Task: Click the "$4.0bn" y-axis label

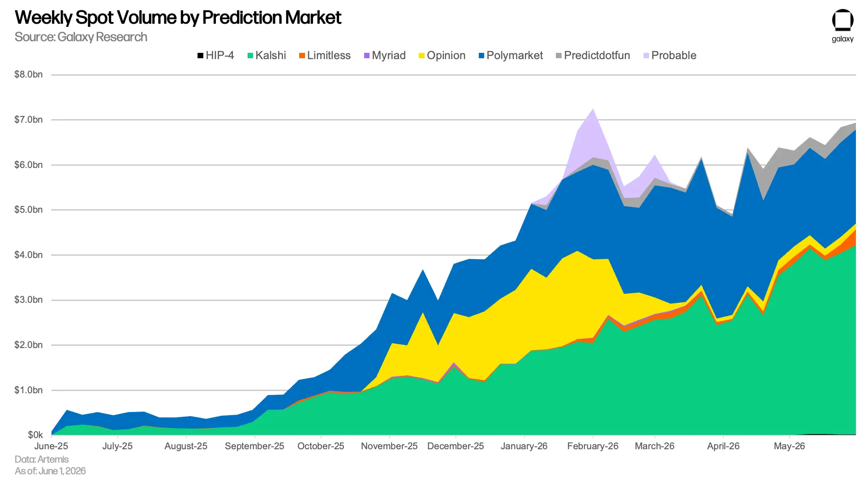Action: (x=29, y=255)
